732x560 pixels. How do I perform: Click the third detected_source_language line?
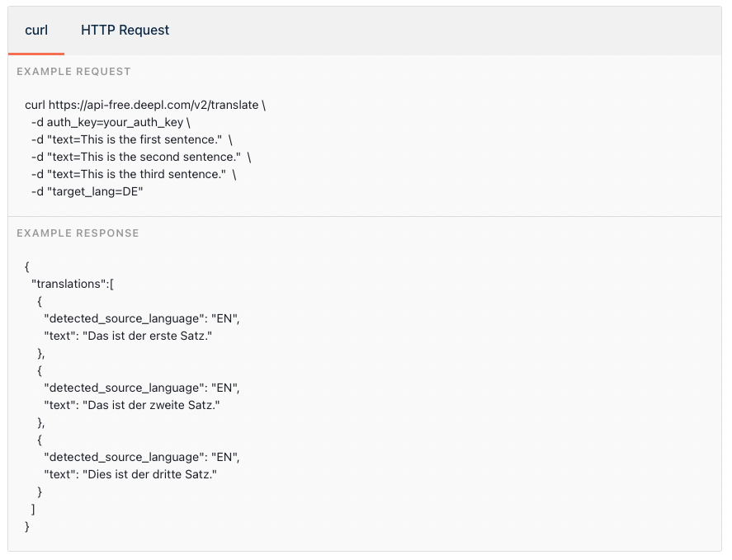pyautogui.click(x=142, y=457)
